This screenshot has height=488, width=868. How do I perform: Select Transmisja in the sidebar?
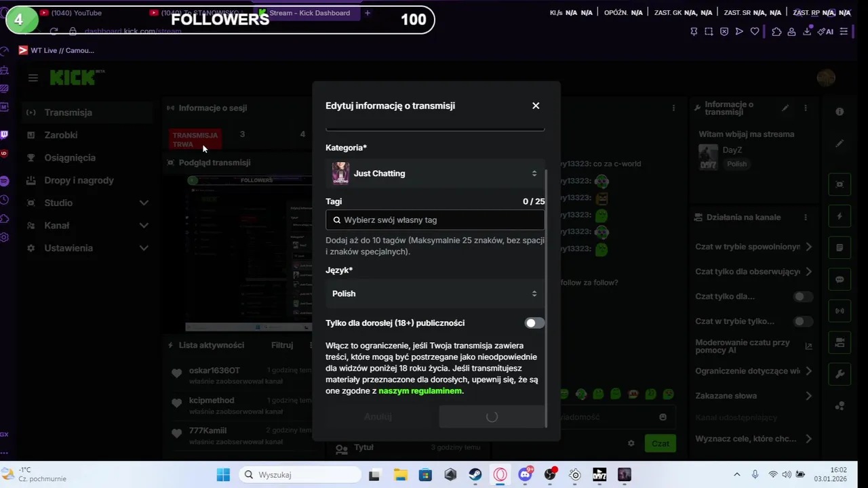pos(87,113)
